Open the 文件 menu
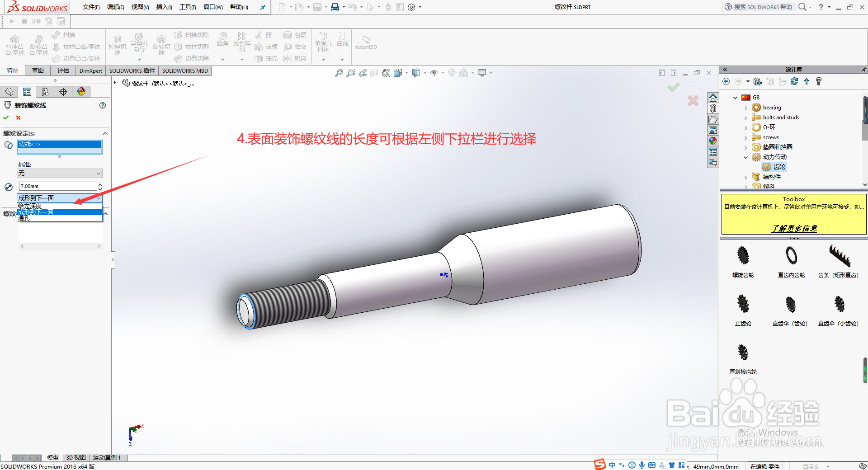The height and width of the screenshot is (470, 868). point(91,7)
